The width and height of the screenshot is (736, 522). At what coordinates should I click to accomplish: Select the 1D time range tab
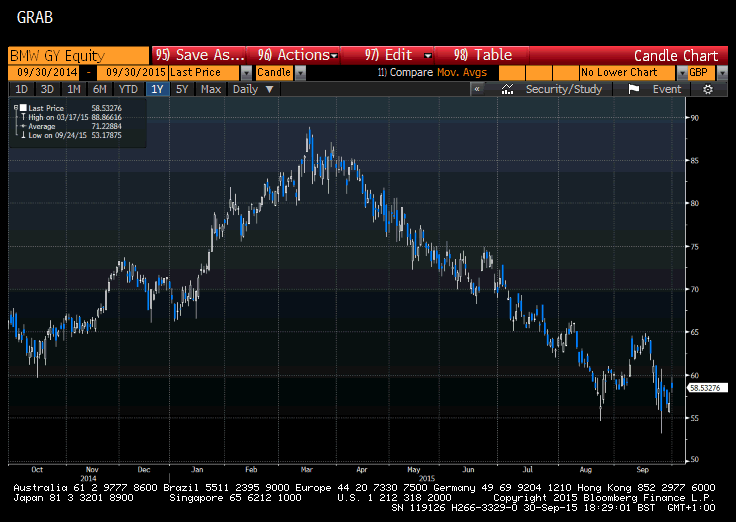coord(22,89)
